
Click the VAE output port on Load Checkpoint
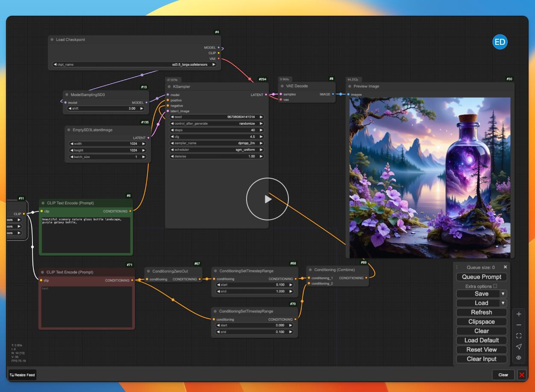coord(219,59)
